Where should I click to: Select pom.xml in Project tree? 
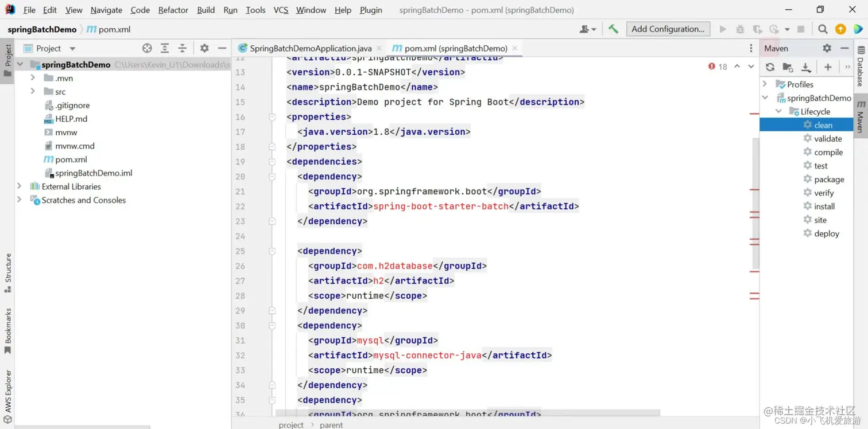click(x=71, y=159)
